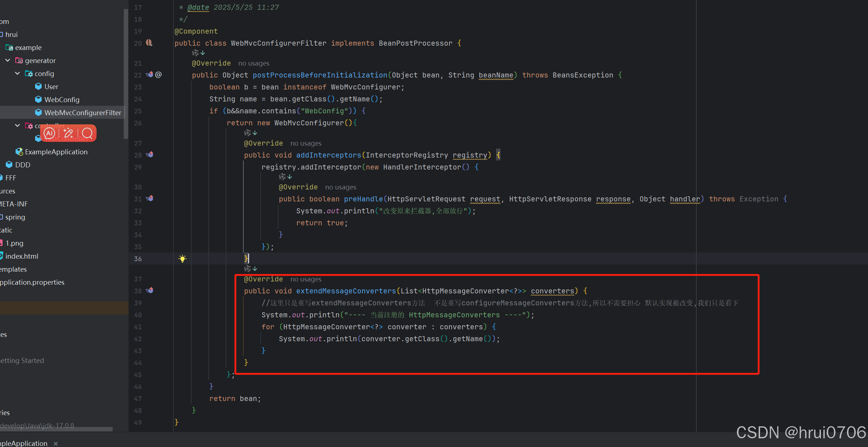Image resolution: width=868 pixels, height=447 pixels.
Task: Click the override gutter marker on line 22
Action: click(x=150, y=75)
